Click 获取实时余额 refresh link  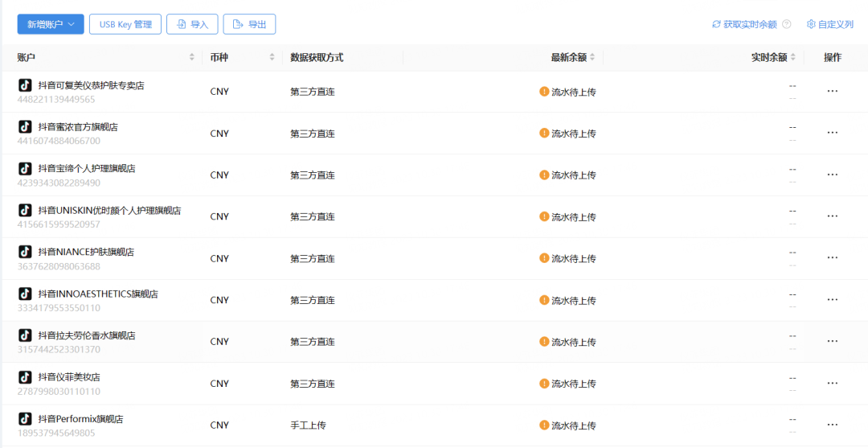pyautogui.click(x=744, y=24)
